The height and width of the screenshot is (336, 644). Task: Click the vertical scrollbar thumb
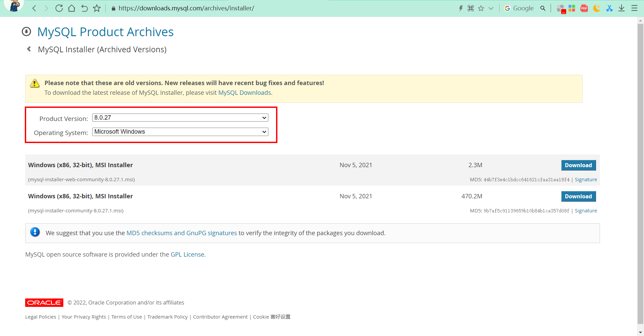click(640, 174)
